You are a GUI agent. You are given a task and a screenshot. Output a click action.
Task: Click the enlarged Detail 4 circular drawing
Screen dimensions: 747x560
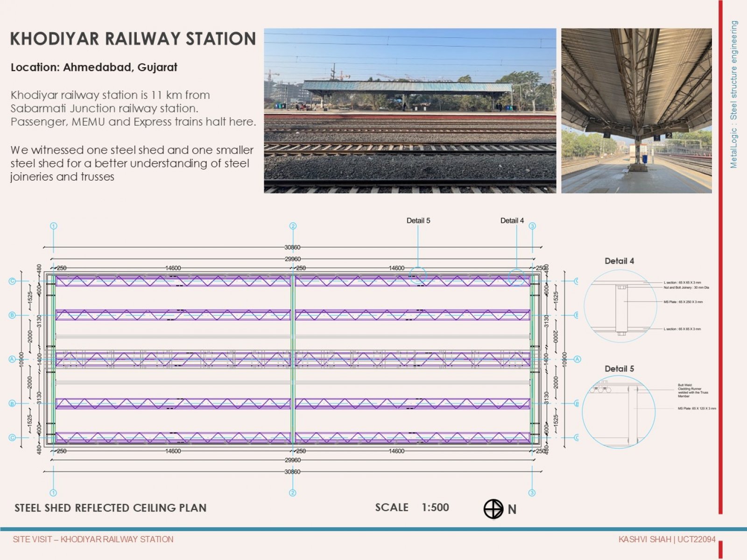tap(620, 306)
